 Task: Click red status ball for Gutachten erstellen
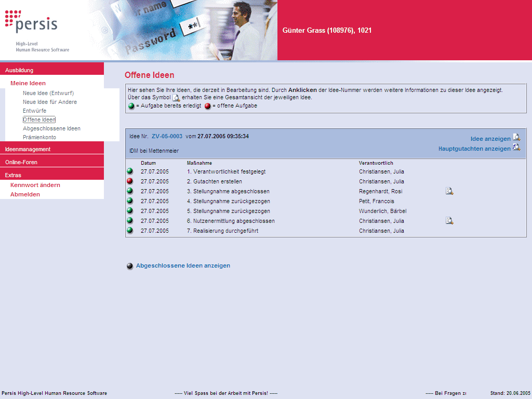(130, 181)
